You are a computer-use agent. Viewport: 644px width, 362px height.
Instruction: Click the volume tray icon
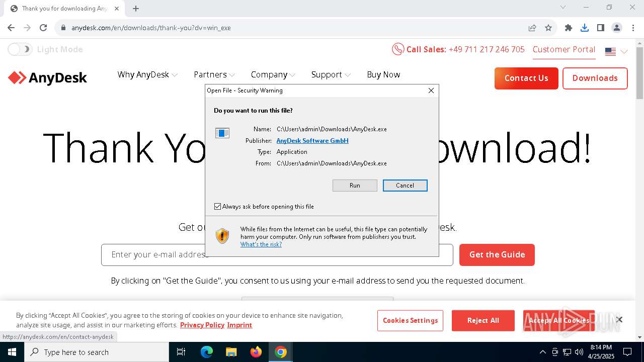coord(579,352)
